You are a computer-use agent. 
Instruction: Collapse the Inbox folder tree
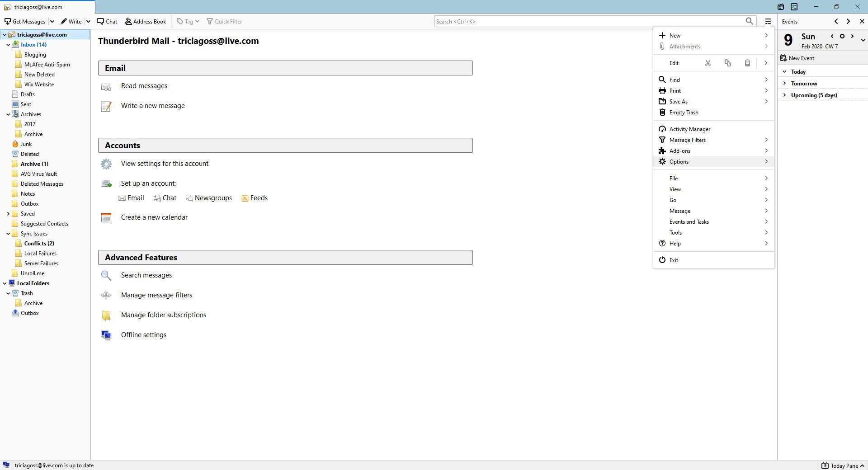click(8, 45)
